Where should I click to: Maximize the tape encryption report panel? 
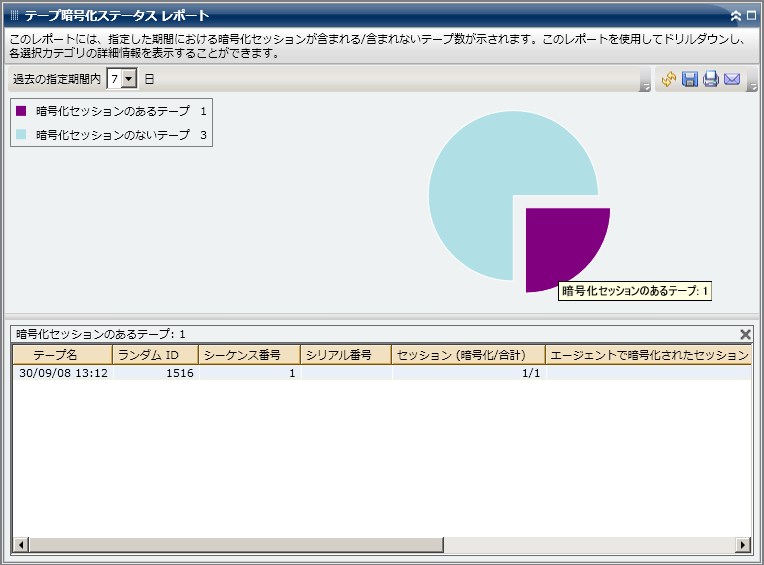pyautogui.click(x=752, y=16)
